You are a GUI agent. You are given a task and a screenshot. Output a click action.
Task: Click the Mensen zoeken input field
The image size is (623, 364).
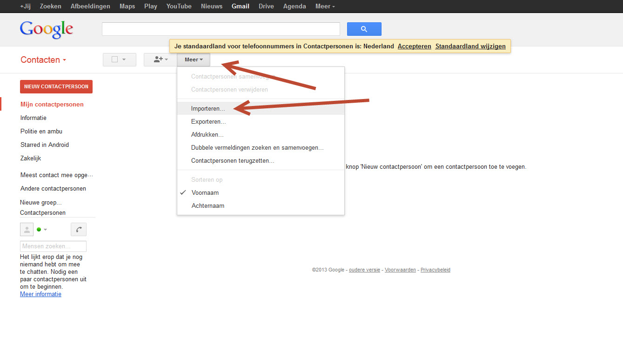click(x=53, y=246)
